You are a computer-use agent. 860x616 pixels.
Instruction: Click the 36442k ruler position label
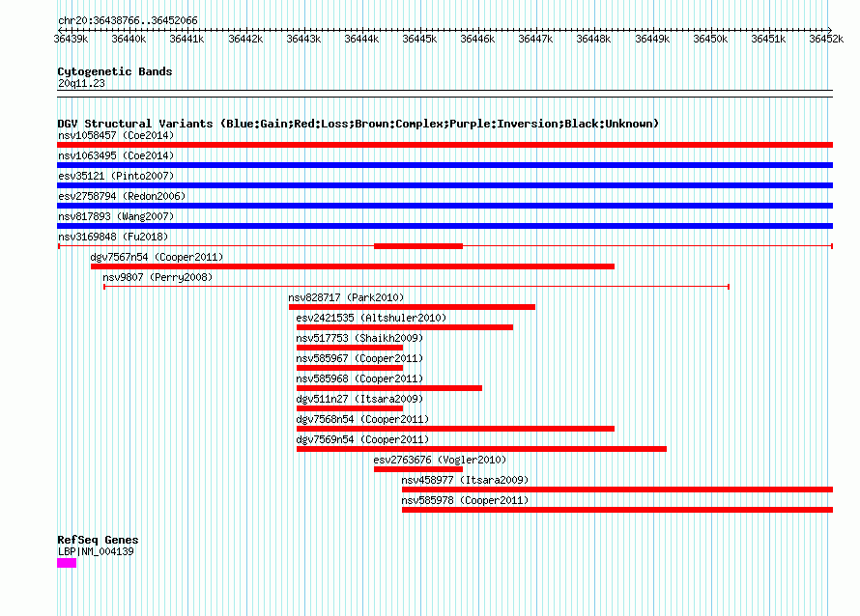[245, 39]
